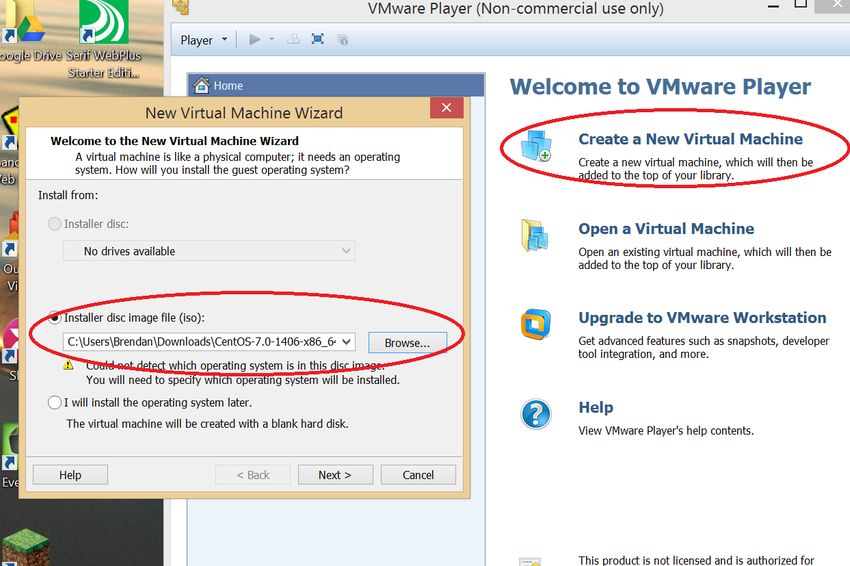
Task: Click the blue question mark Help icon
Action: click(x=536, y=414)
